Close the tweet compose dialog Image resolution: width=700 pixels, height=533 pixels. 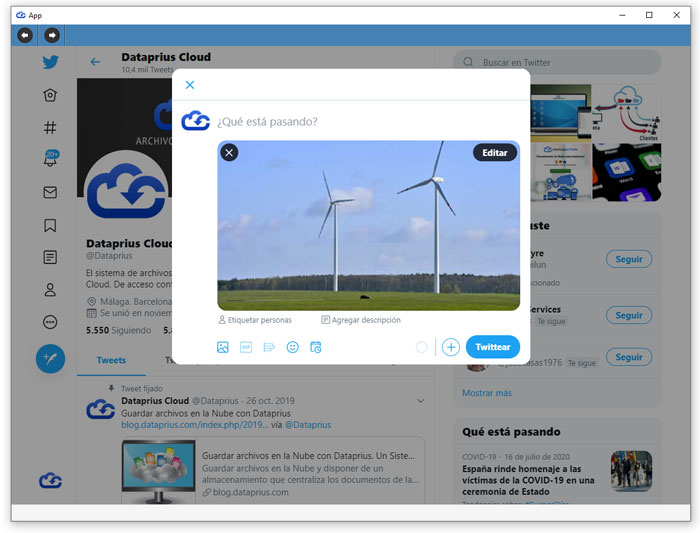click(190, 85)
